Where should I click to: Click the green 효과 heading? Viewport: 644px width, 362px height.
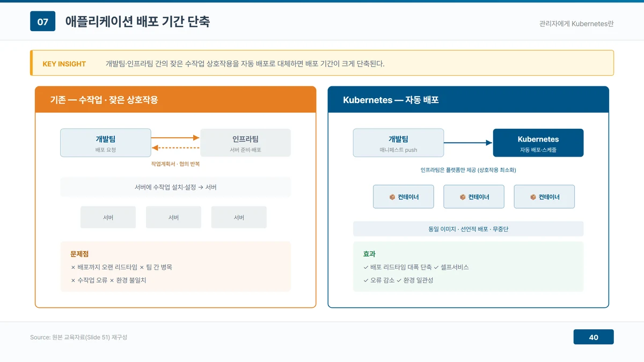click(369, 254)
